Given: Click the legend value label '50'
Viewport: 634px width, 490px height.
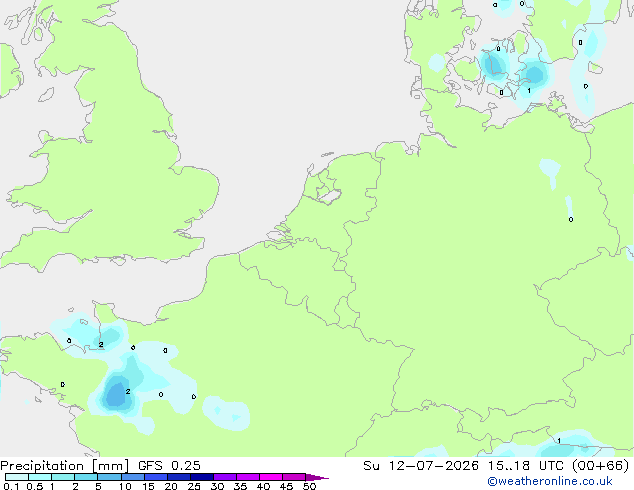Looking at the screenshot, I should (310, 486).
